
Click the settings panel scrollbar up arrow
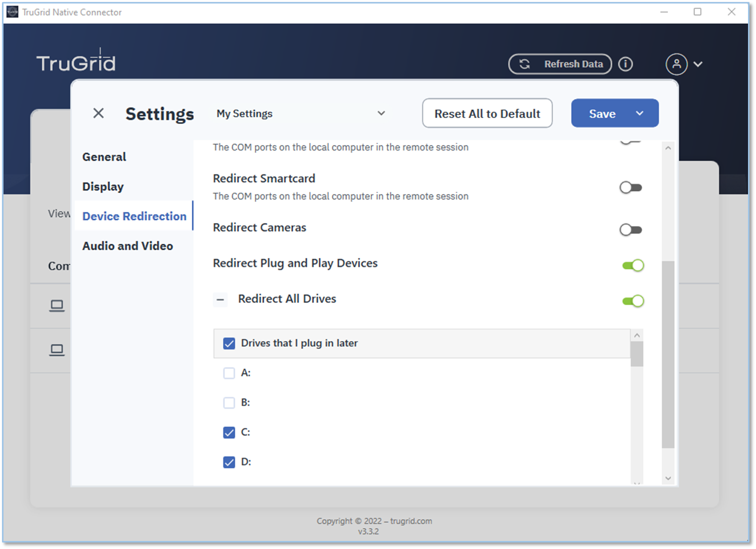668,148
